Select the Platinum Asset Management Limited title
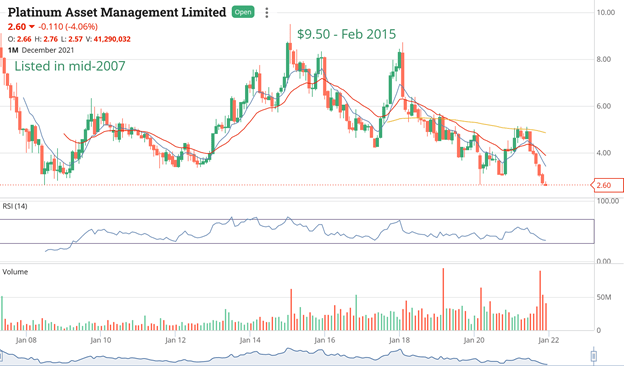Screen dimensions: 624x366 (x=117, y=12)
